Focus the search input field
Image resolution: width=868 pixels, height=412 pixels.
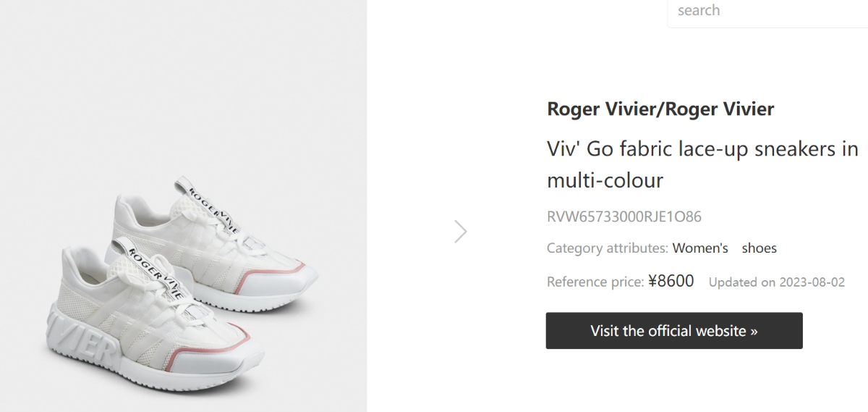point(767,12)
